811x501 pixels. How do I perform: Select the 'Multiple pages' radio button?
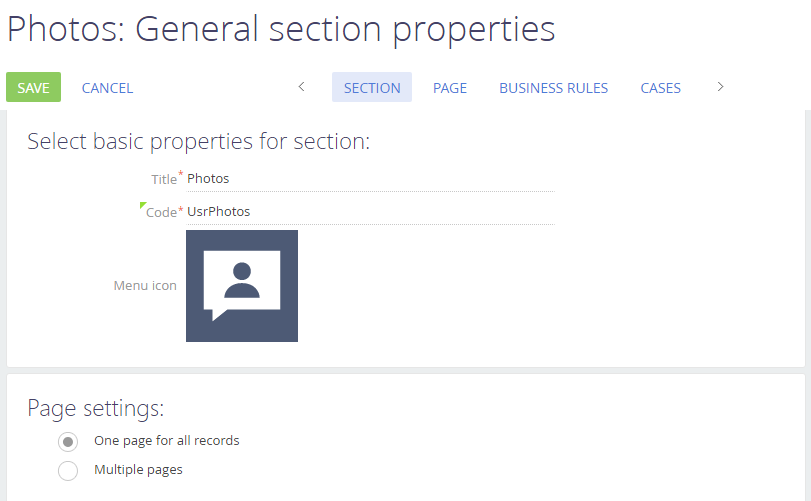(x=68, y=470)
